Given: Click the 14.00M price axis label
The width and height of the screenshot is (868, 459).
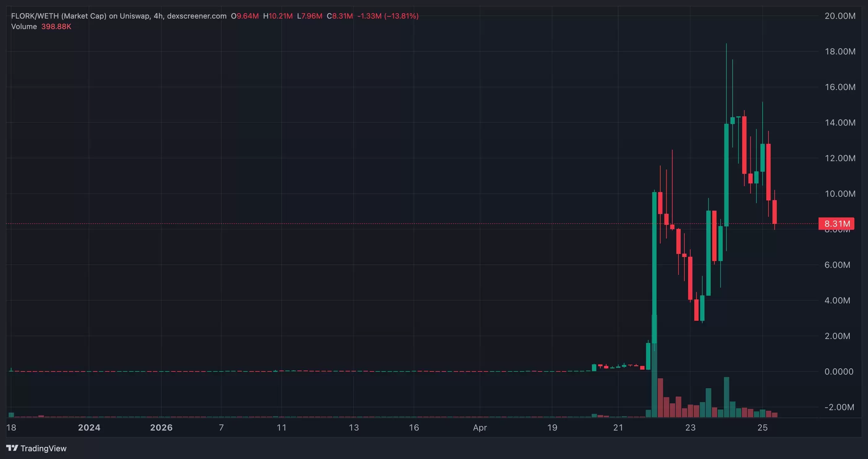Looking at the screenshot, I should click(840, 122).
